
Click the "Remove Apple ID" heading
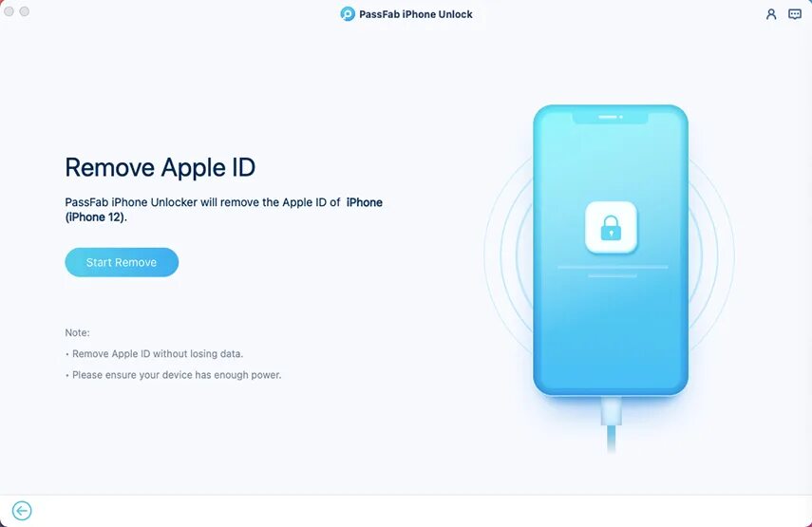[160, 168]
